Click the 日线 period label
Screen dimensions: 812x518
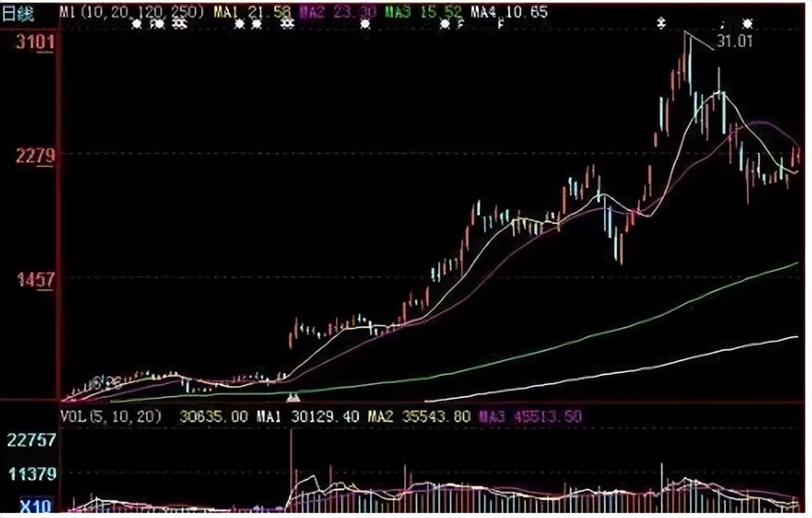[x=18, y=13]
